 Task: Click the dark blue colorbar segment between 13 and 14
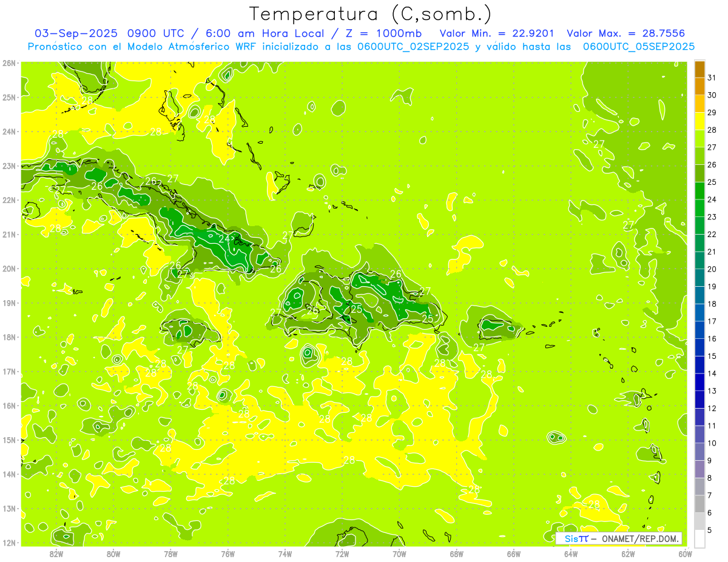pyautogui.click(x=699, y=382)
